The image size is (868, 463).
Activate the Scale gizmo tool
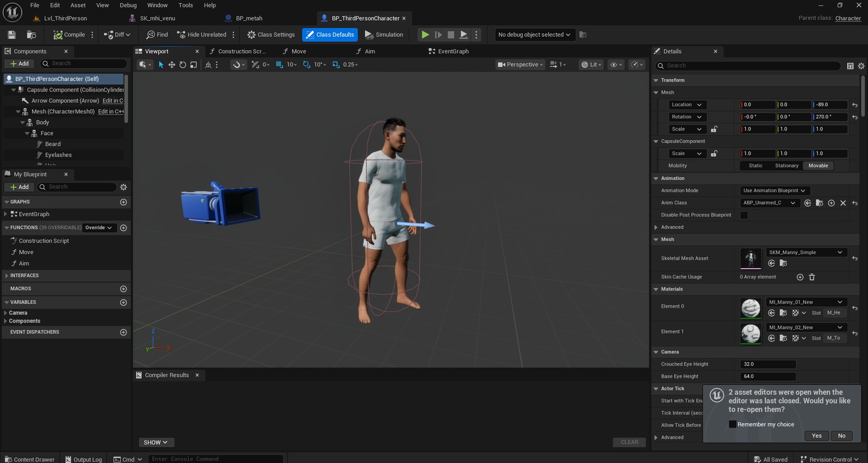(193, 64)
